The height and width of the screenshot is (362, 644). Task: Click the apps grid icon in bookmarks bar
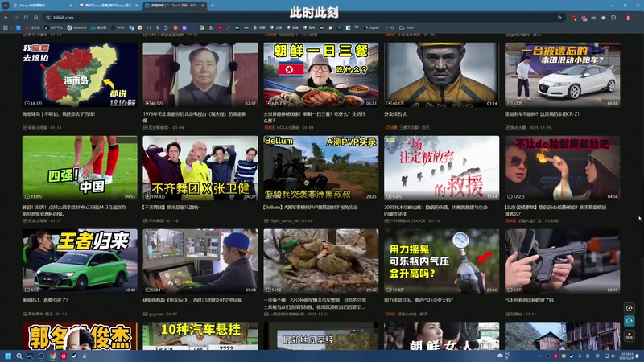[6, 27]
